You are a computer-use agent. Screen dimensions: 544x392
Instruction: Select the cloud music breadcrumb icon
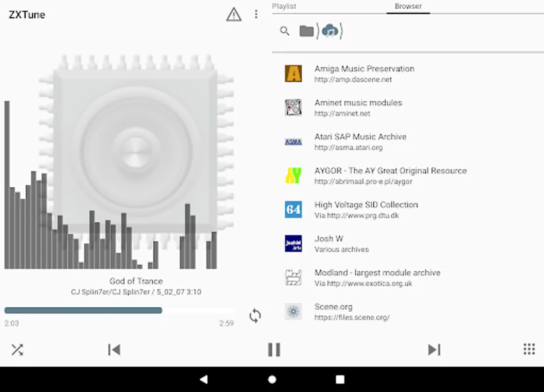tap(330, 31)
